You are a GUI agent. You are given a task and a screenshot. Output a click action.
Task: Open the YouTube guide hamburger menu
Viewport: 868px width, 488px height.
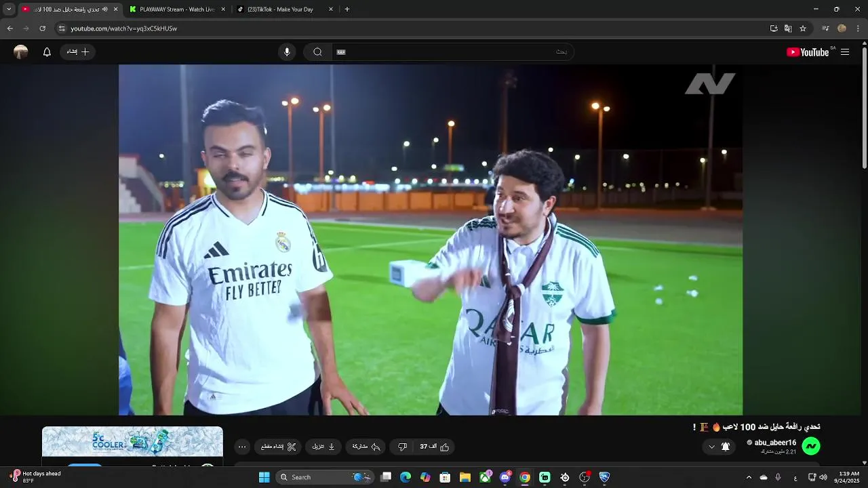(845, 52)
